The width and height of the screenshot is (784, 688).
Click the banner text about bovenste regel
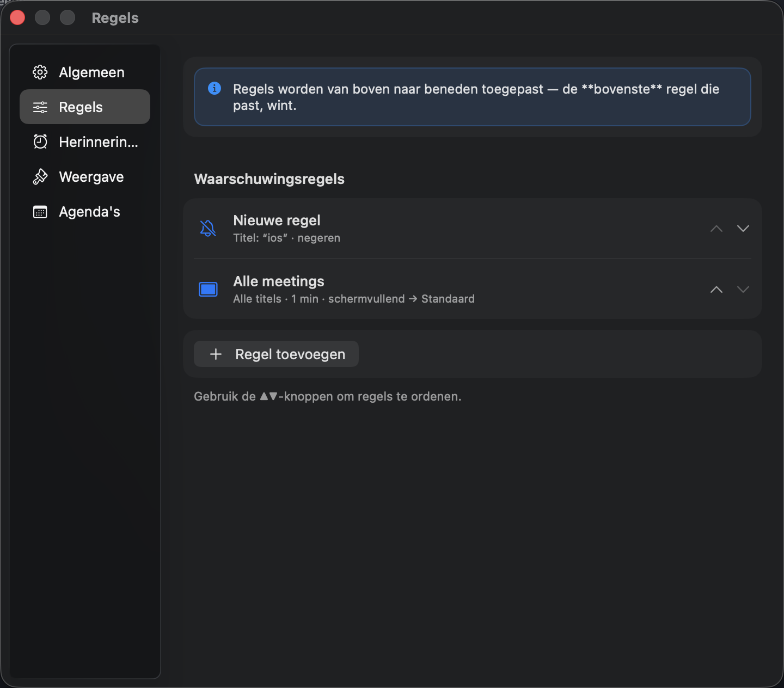point(476,97)
